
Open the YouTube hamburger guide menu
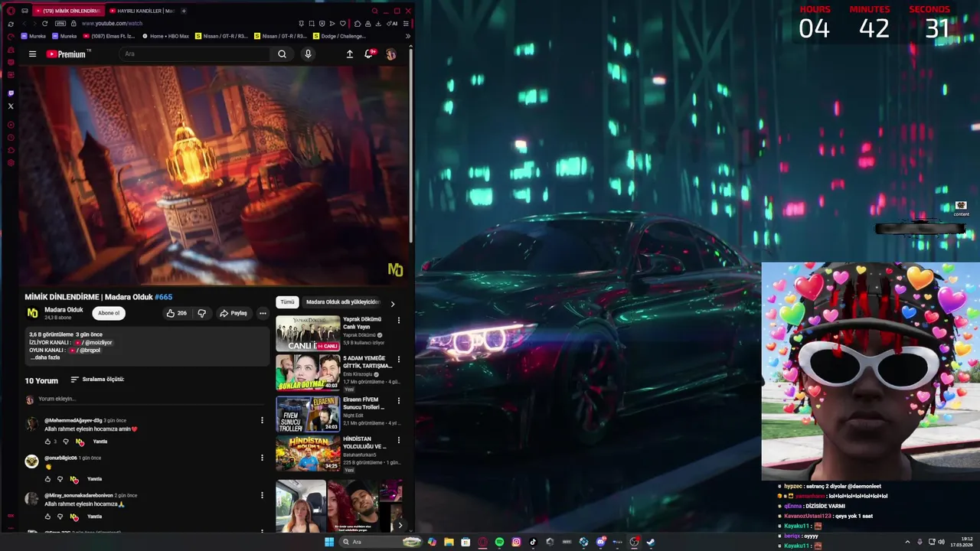tap(32, 54)
